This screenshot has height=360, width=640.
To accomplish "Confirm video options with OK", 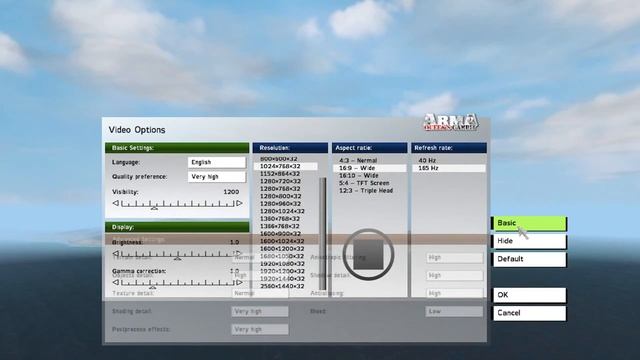I will (529, 295).
